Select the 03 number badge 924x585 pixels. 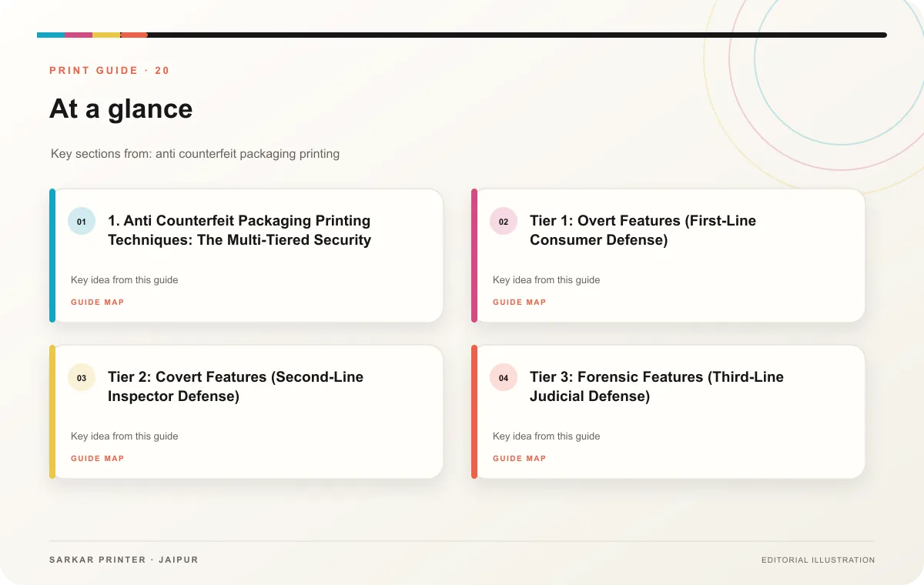coord(82,378)
